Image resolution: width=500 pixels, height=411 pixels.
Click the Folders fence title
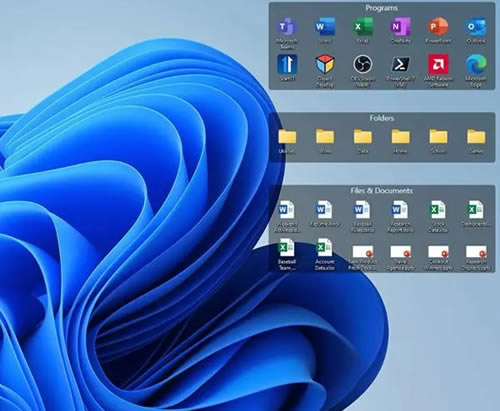[x=382, y=118]
